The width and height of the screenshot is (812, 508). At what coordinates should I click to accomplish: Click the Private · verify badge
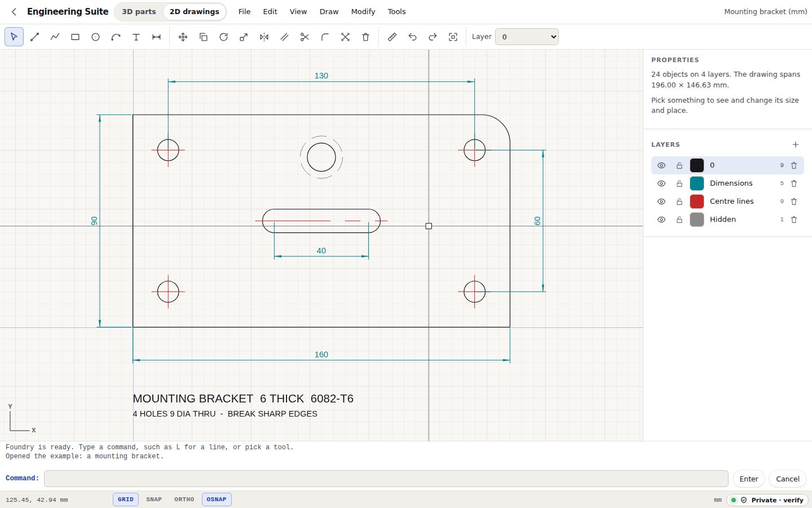coord(767,500)
